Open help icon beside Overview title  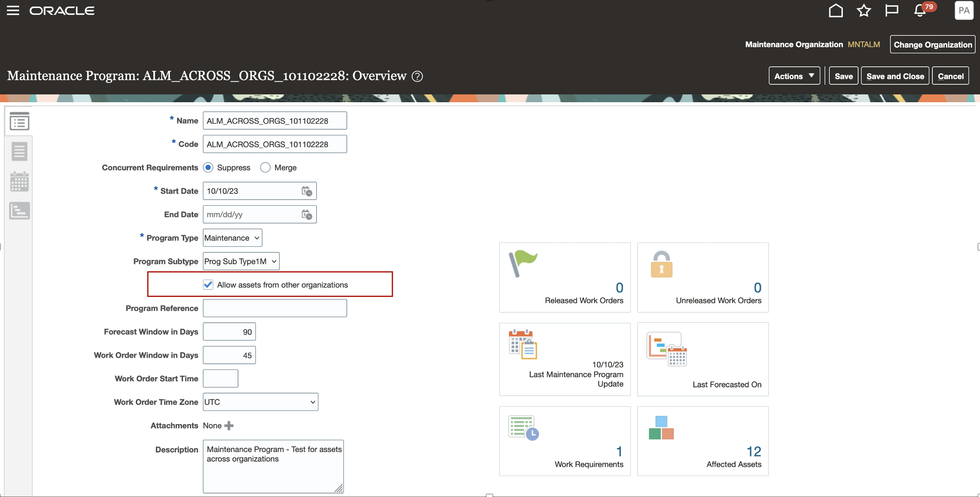click(x=418, y=76)
